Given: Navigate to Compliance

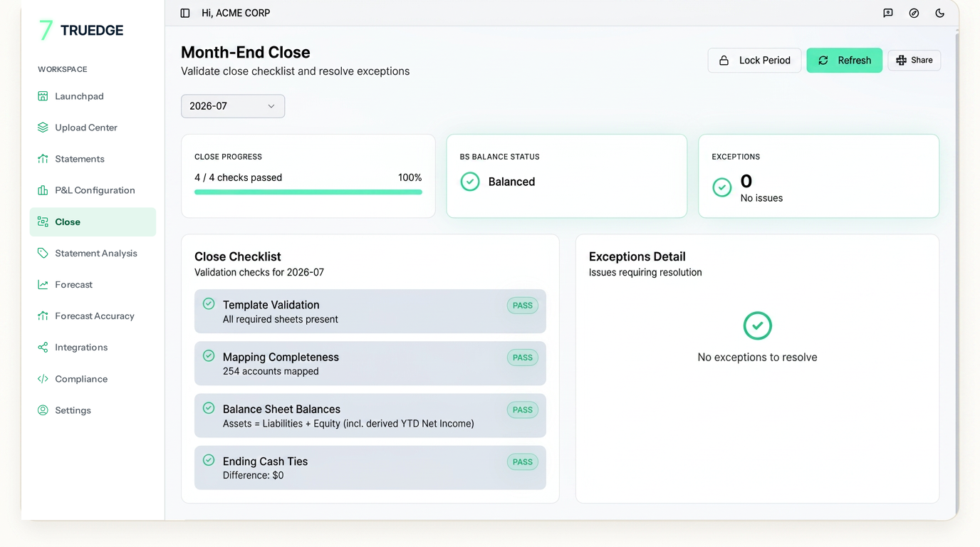Looking at the screenshot, I should click(93, 379).
